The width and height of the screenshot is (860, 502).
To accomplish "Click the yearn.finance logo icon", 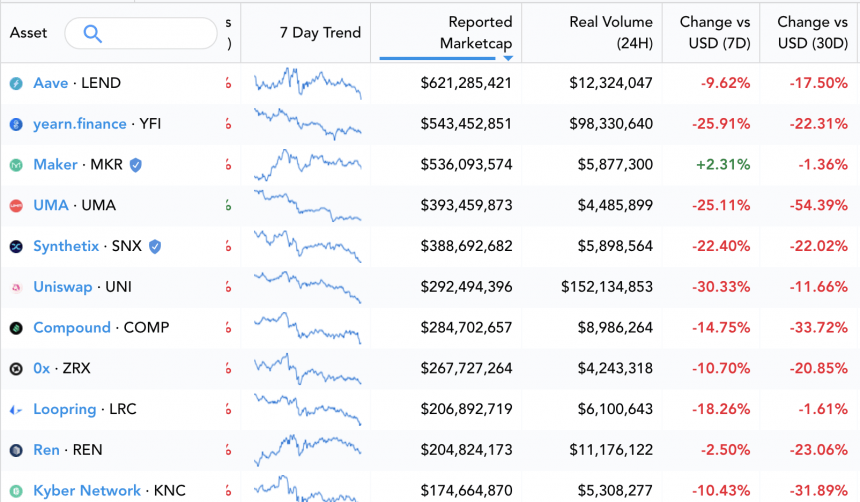I will (x=16, y=125).
